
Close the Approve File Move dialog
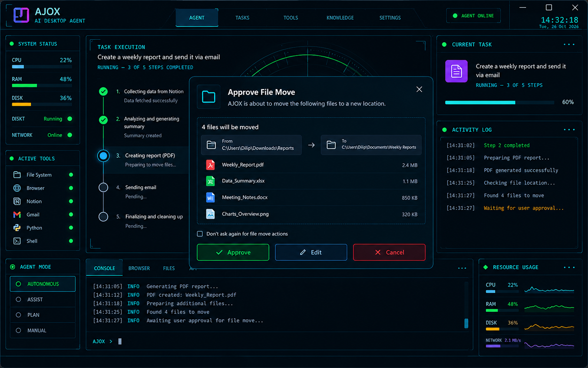pos(419,89)
